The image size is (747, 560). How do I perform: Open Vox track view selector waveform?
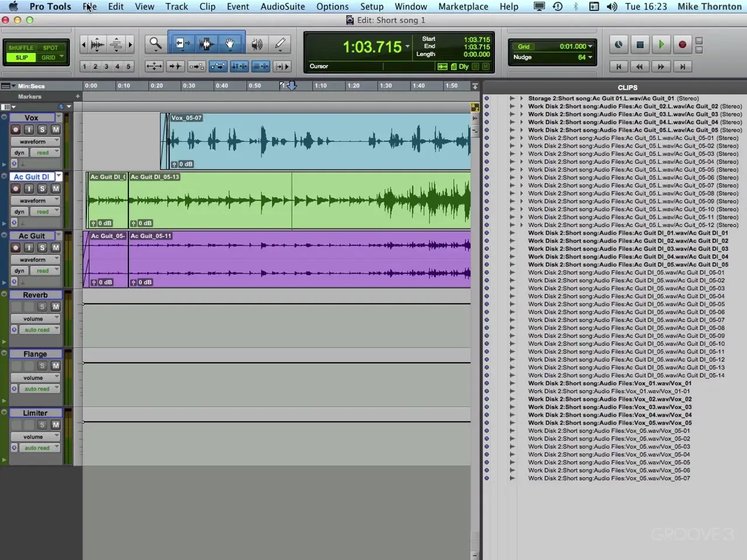click(x=36, y=141)
